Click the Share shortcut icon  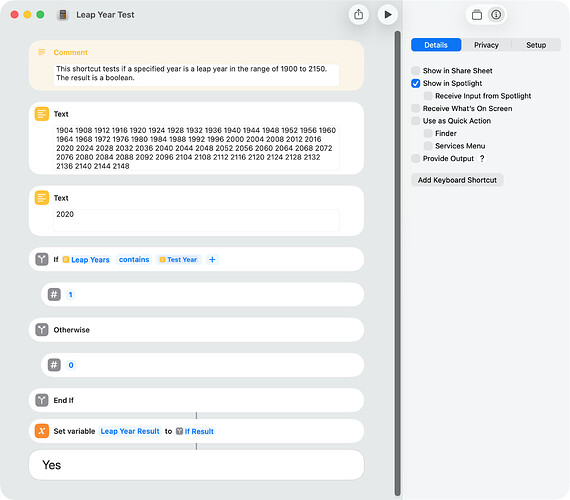[x=358, y=15]
